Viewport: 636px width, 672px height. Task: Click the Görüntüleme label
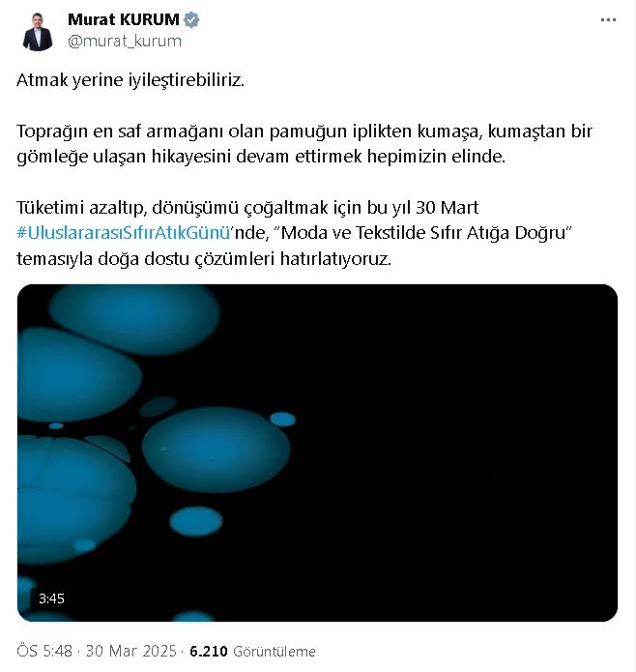point(275,652)
